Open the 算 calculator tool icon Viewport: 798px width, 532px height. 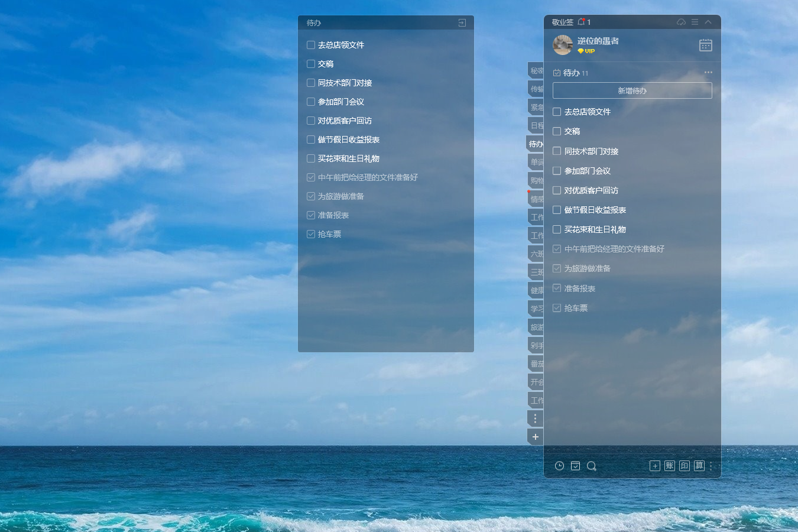[x=699, y=466]
